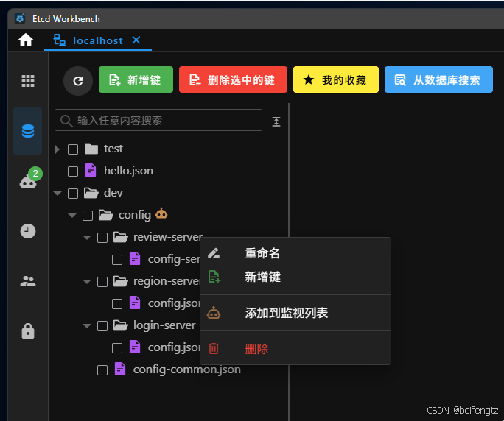Choose 删除 from the context menu
Viewport: 504px width, 421px height.
[x=295, y=348]
